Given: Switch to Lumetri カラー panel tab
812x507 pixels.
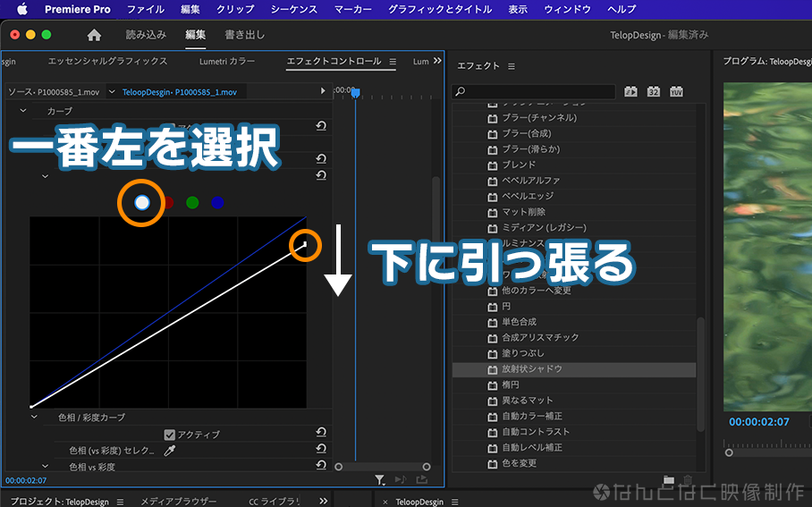Looking at the screenshot, I should (x=227, y=61).
